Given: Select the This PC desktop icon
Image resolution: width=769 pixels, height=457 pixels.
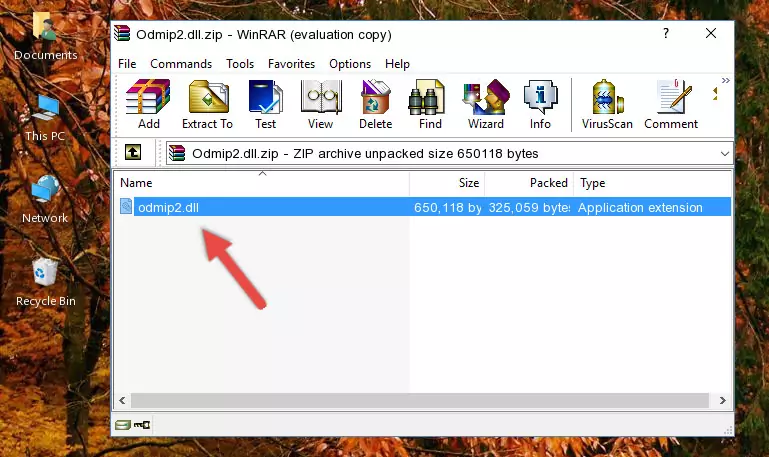Looking at the screenshot, I should click(45, 118).
